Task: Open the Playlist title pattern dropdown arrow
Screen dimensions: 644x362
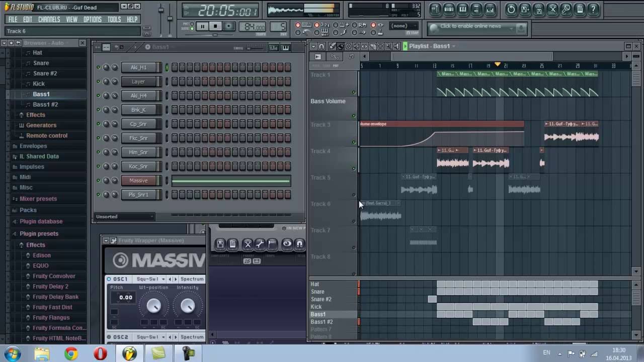Action: (x=454, y=46)
